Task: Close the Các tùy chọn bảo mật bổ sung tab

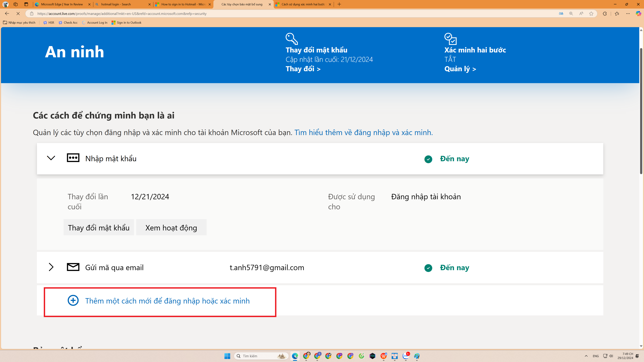Action: click(270, 4)
